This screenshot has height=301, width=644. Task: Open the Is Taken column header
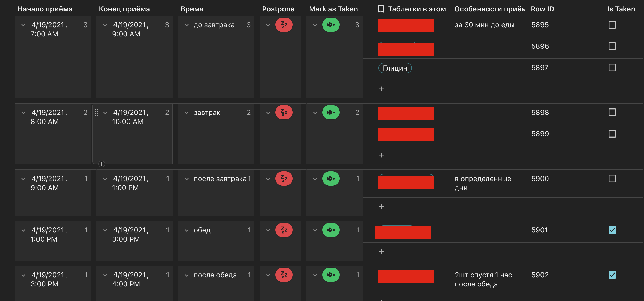pyautogui.click(x=621, y=9)
